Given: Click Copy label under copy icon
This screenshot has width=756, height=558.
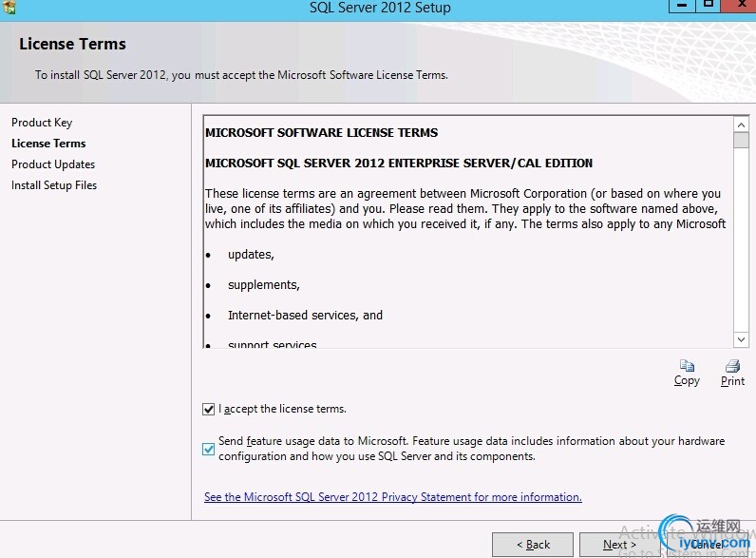Looking at the screenshot, I should (x=687, y=381).
